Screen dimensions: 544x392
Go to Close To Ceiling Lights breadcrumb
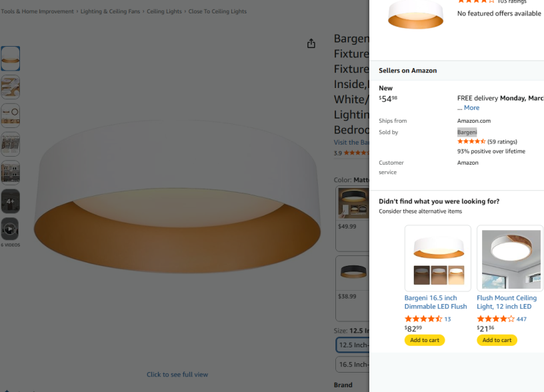pos(217,11)
